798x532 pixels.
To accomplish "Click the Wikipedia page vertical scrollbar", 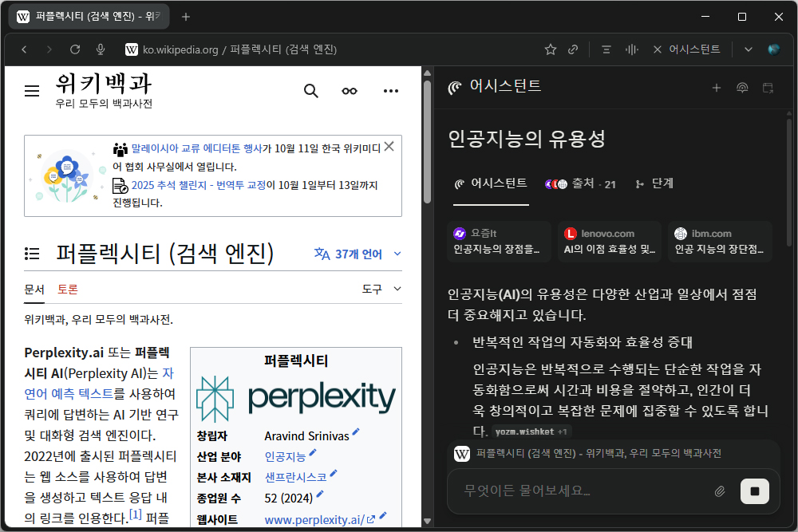I will pyautogui.click(x=428, y=141).
